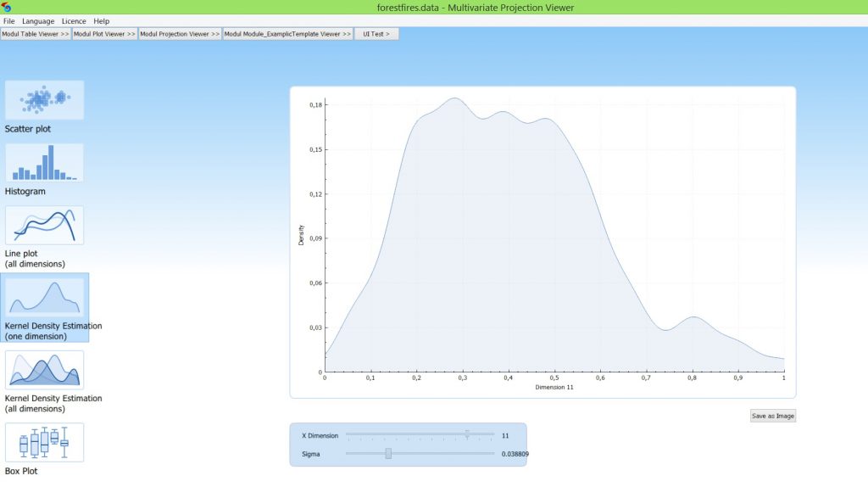Screen dimensions: 868x498
Task: Open the Histogram chart view
Action: point(44,162)
